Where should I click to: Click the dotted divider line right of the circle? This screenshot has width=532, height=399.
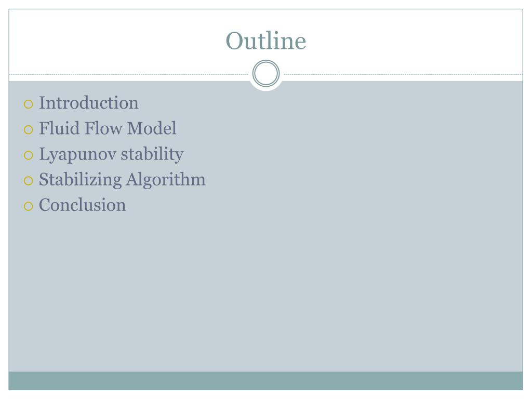[403, 74]
